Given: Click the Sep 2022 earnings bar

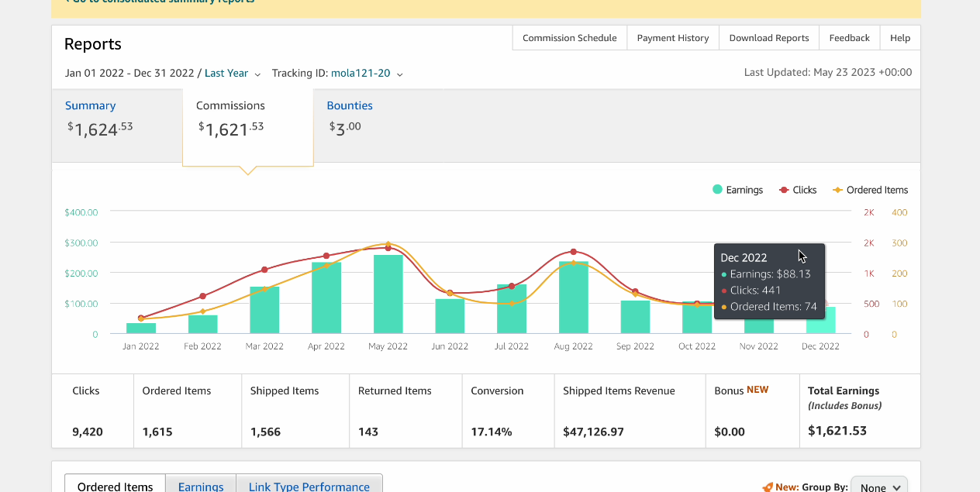Looking at the screenshot, I should pyautogui.click(x=635, y=318).
